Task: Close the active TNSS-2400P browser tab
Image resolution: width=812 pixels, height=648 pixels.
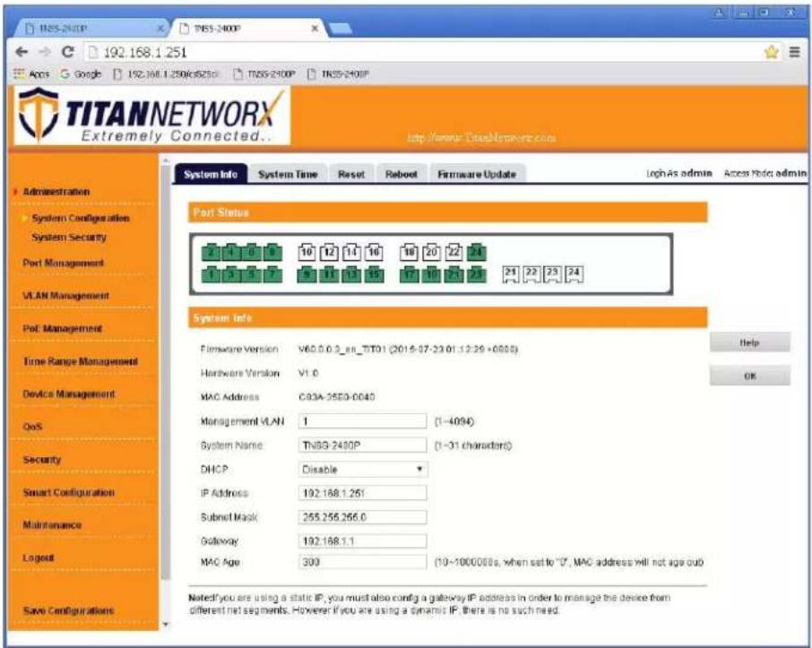Action: [315, 28]
